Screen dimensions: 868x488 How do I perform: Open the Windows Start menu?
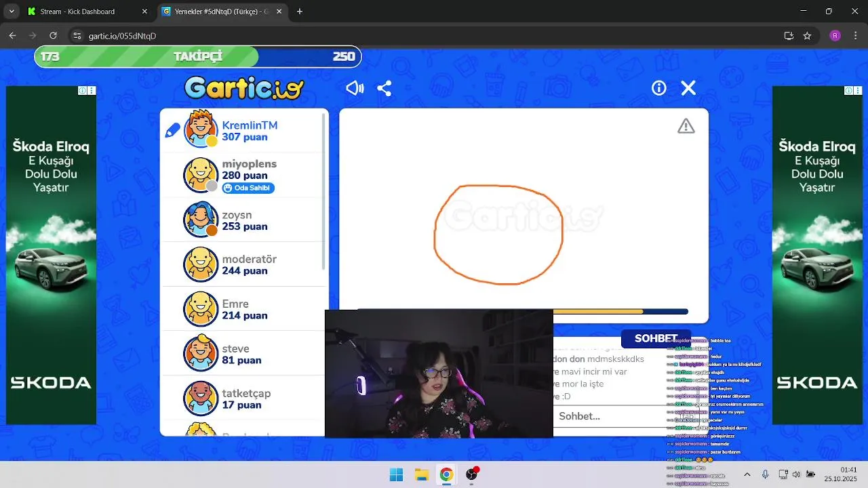396,474
